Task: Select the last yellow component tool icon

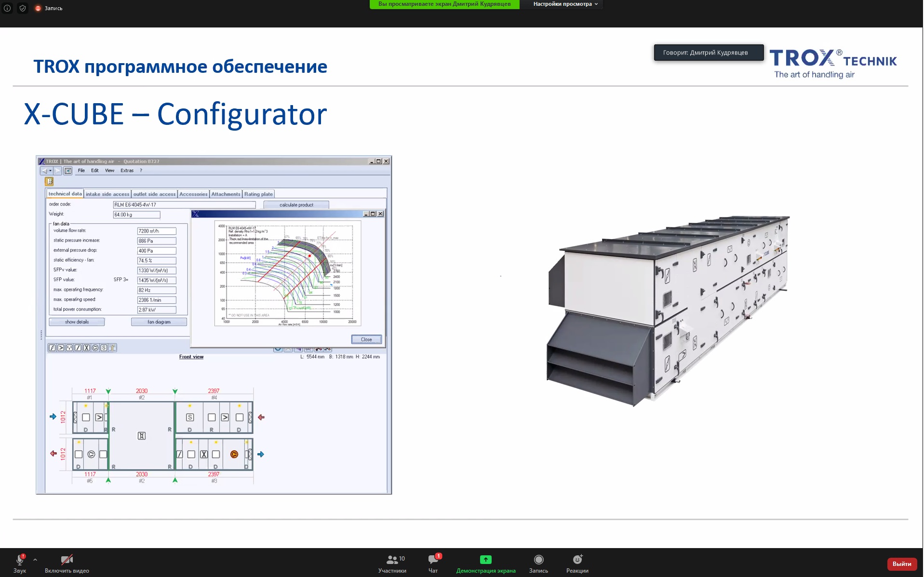Action: point(112,348)
